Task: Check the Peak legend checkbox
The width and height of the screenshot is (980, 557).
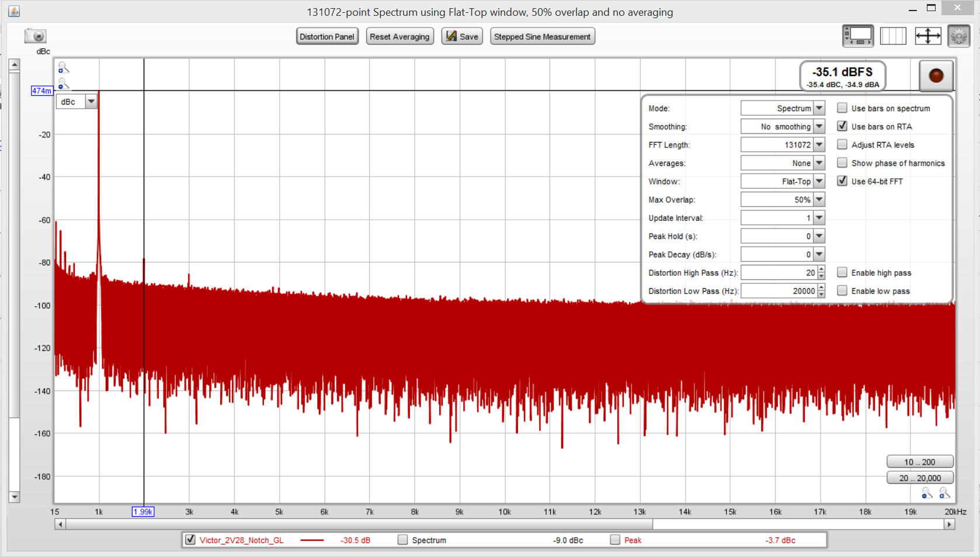Action: [615, 539]
